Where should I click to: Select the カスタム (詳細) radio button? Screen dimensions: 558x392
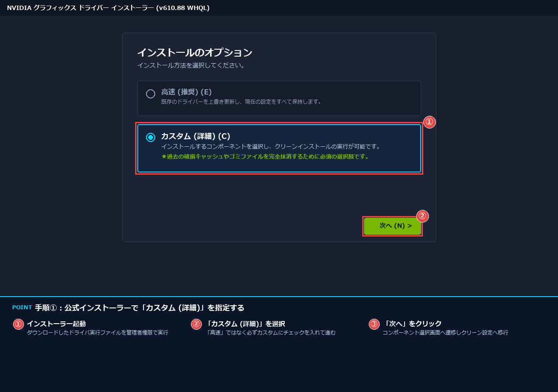(150, 137)
